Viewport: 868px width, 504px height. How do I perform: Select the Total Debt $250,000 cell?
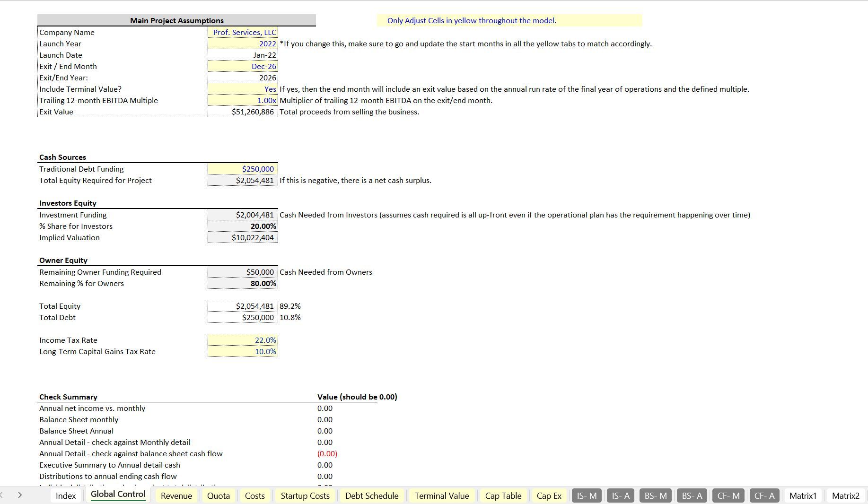click(x=243, y=317)
